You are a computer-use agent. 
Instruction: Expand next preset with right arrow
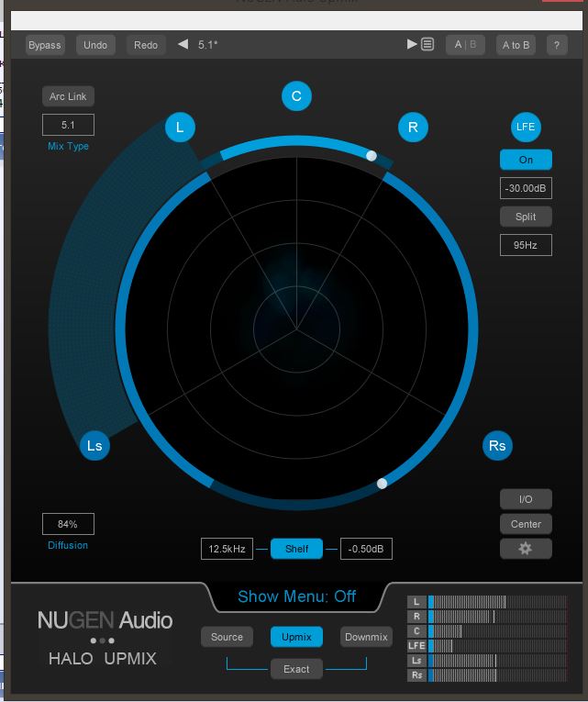[x=412, y=44]
